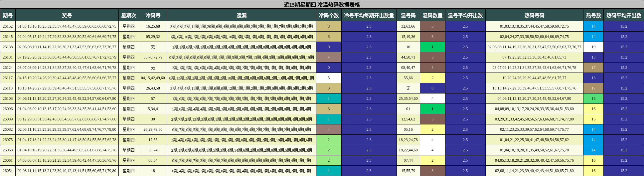
Task: Select period number 26075
Action: (8, 140)
